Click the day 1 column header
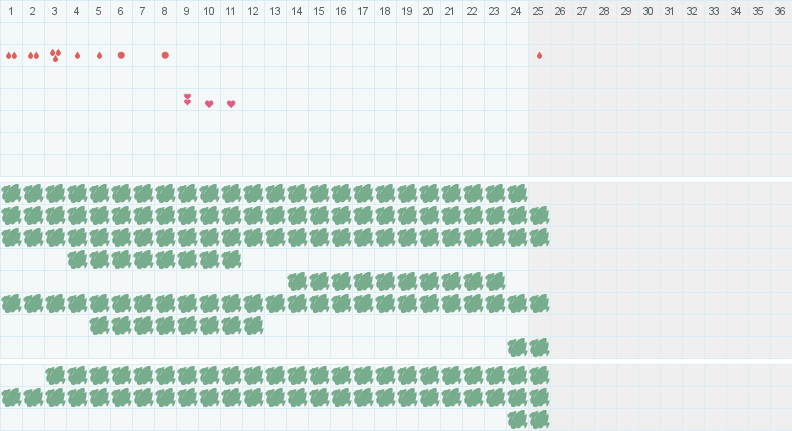Screen dimensions: 792x431 click(11, 11)
